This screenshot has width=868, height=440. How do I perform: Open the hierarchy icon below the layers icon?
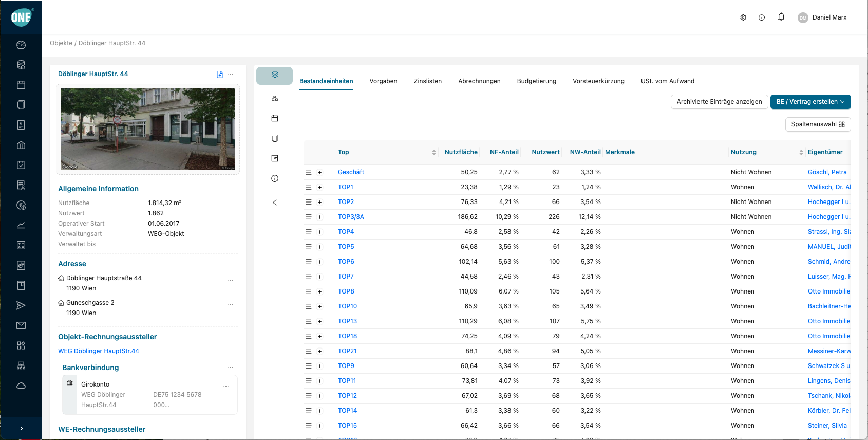[x=275, y=98]
